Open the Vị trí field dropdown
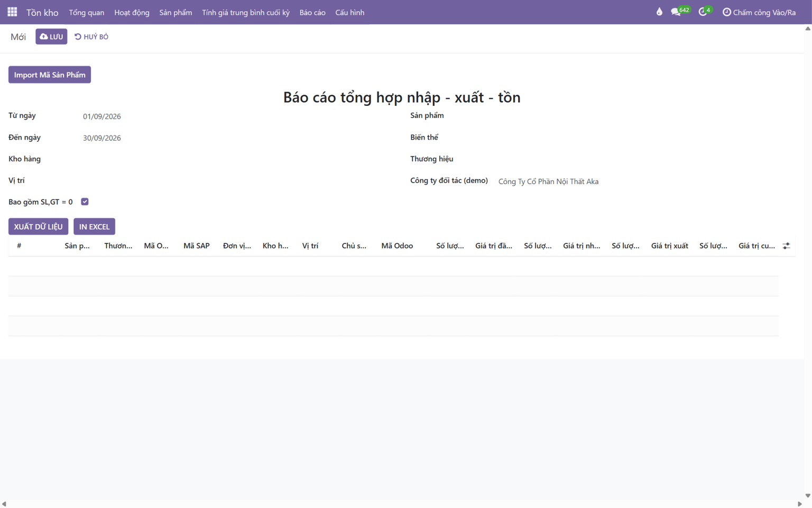Viewport: 812px width, 508px height. (238, 181)
